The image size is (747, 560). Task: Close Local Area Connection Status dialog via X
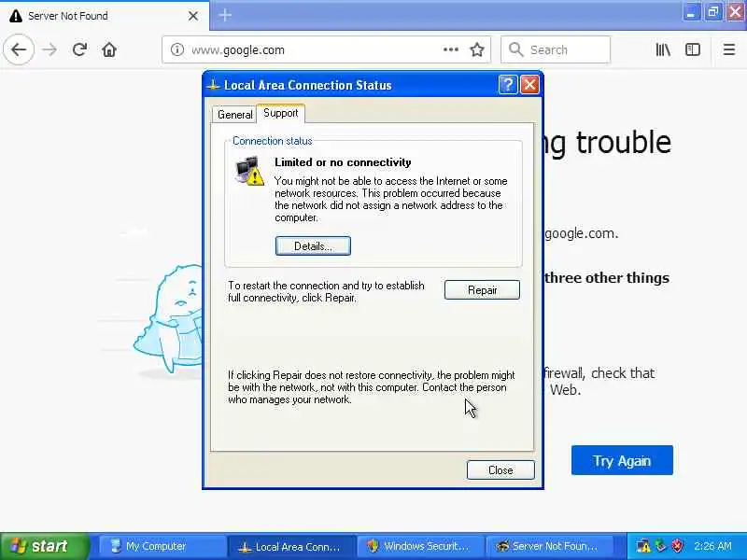pos(529,85)
